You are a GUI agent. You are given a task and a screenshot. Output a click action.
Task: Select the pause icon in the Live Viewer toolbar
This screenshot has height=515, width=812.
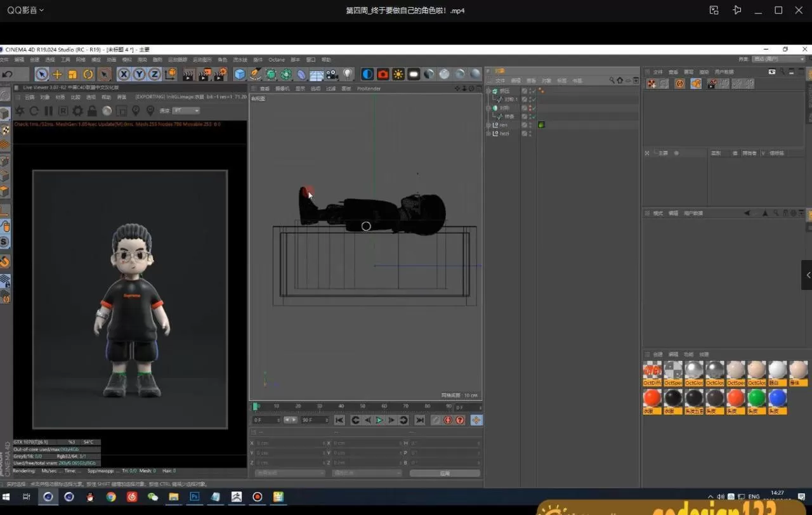pyautogui.click(x=48, y=110)
